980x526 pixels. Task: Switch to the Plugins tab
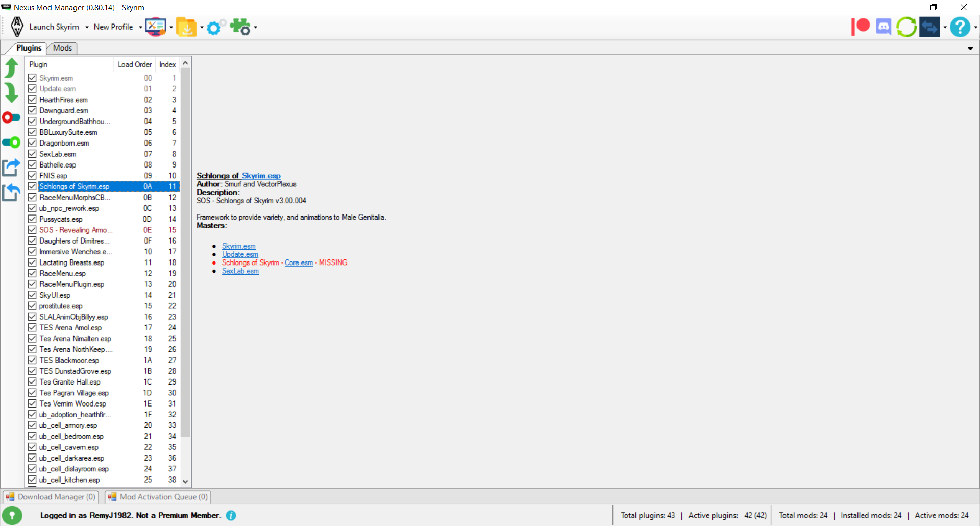pyautogui.click(x=29, y=48)
